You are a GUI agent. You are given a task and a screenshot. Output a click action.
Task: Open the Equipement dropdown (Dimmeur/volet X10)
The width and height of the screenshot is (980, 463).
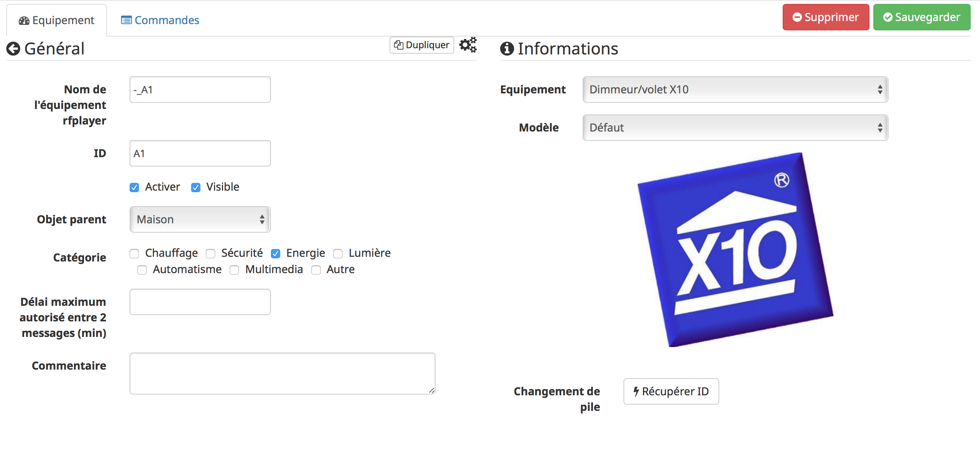coord(735,89)
